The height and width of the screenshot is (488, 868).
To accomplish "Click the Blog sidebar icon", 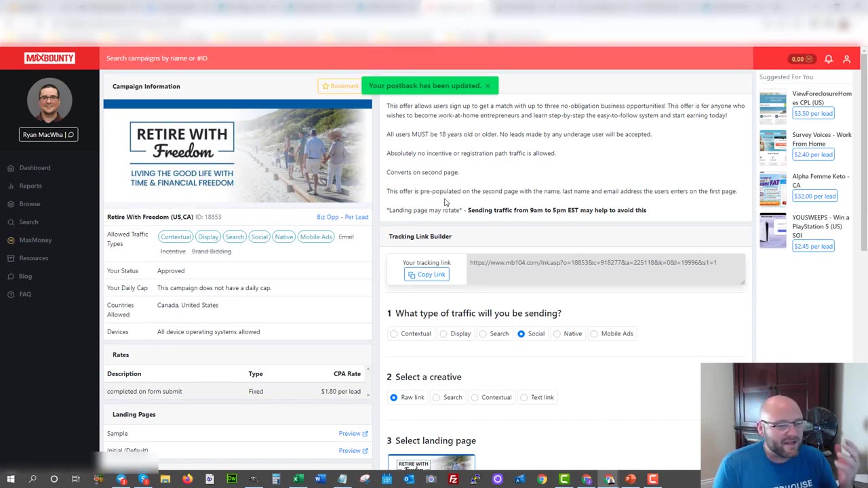I will (x=11, y=277).
